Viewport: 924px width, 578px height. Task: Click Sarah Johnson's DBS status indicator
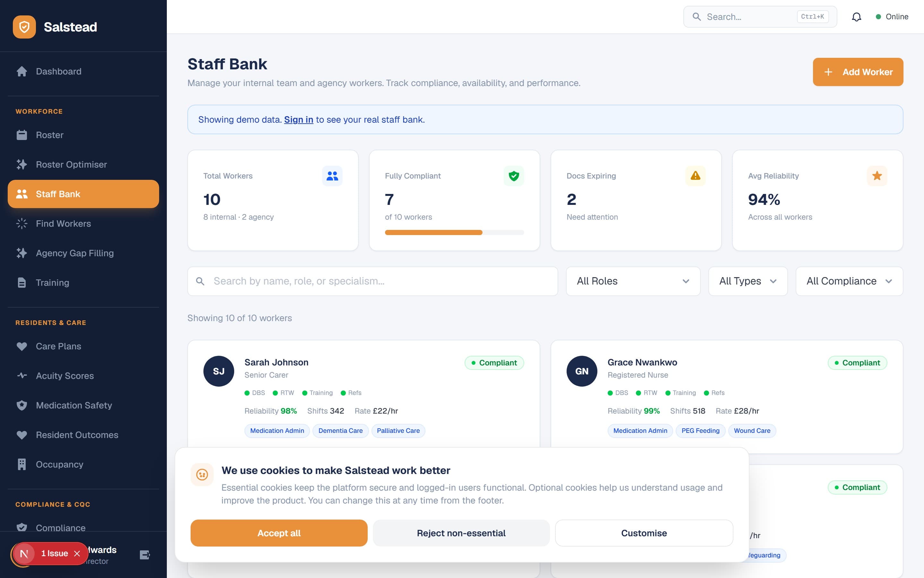point(255,393)
